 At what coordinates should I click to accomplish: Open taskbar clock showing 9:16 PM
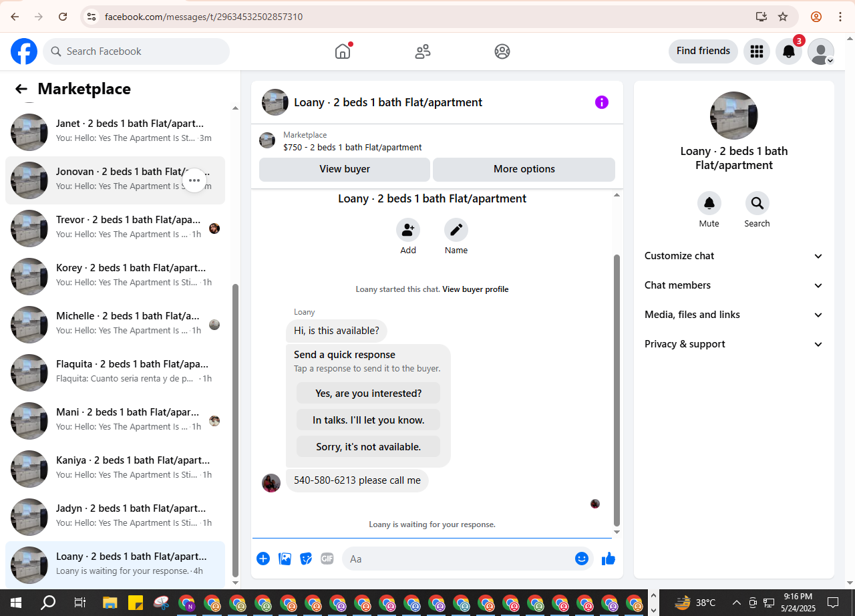798,602
